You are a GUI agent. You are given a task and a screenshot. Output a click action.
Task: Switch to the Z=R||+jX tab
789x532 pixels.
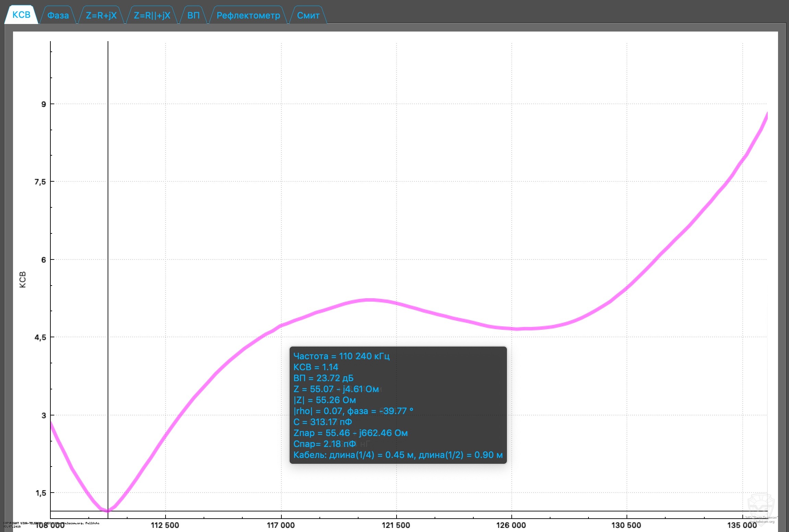click(x=152, y=15)
